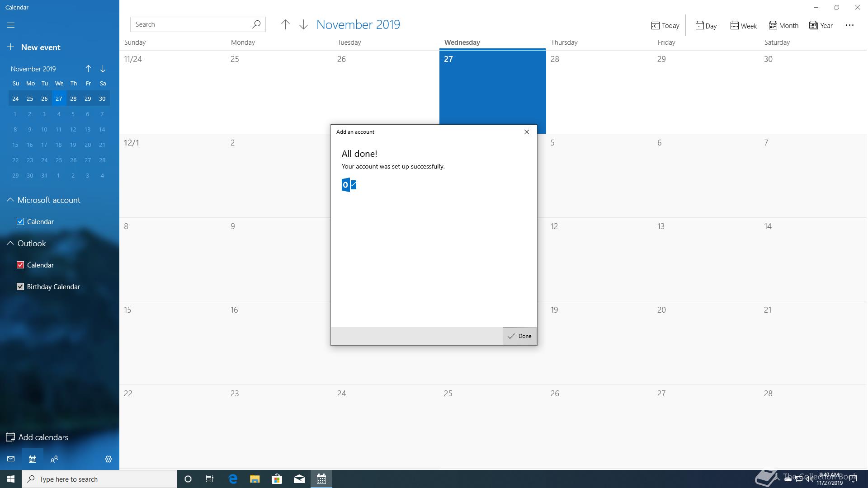The width and height of the screenshot is (868, 488).
Task: Go to previous month with up arrow
Action: click(x=285, y=25)
